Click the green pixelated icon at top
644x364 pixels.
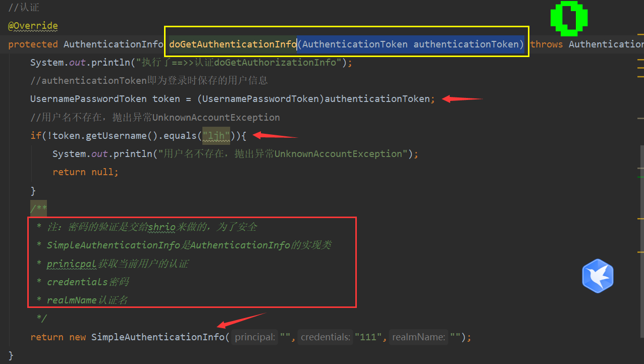[x=569, y=19]
